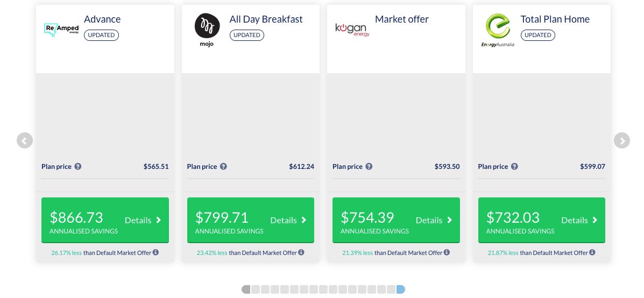Click the All Day Breakfast plan title
This screenshot has width=644, height=298.
(x=266, y=19)
